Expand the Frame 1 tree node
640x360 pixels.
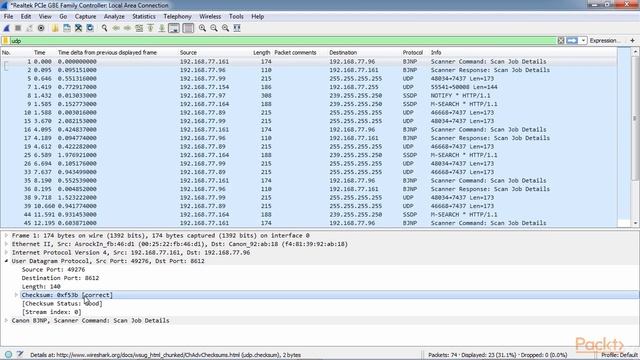pyautogui.click(x=6, y=236)
